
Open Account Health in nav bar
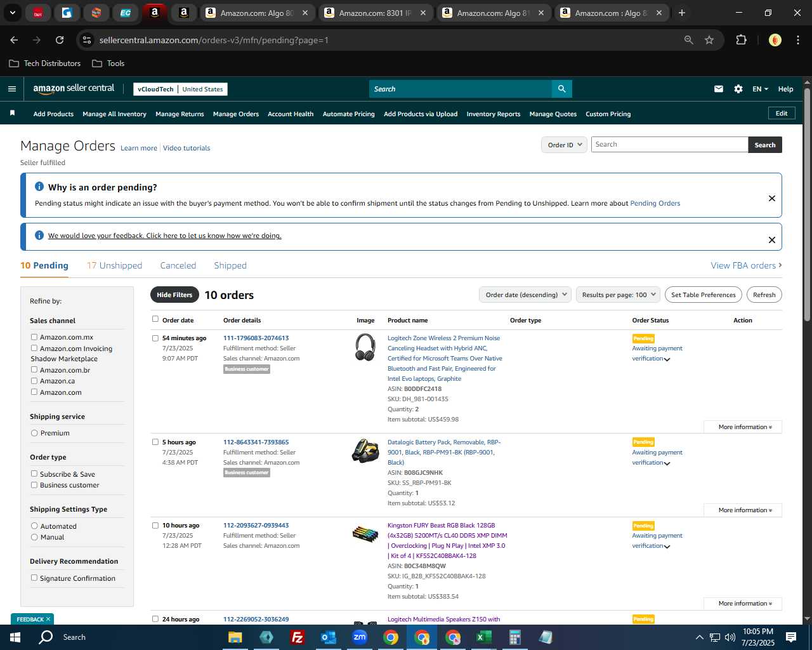[x=291, y=114]
